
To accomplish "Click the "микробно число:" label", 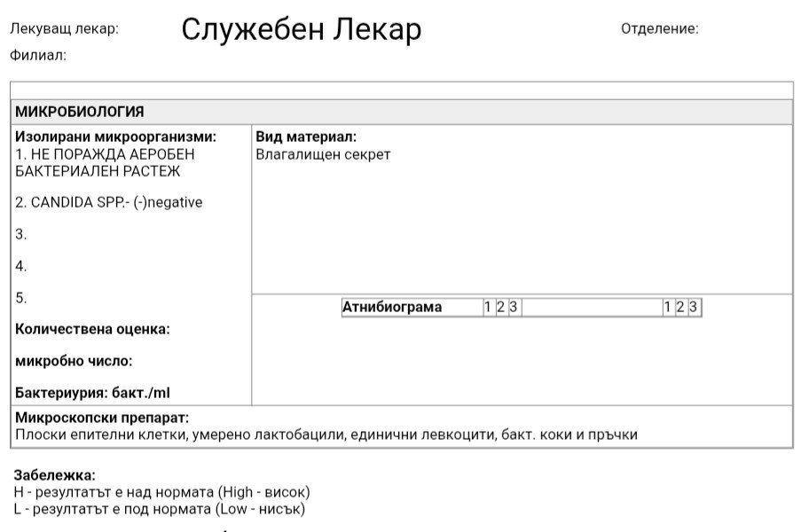I will [74, 361].
